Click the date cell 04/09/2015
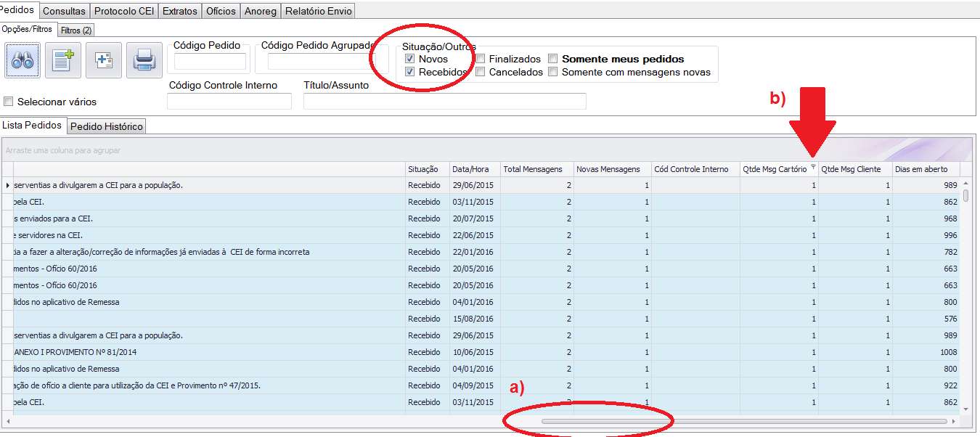Image resolution: width=980 pixels, height=437 pixels. [x=475, y=385]
